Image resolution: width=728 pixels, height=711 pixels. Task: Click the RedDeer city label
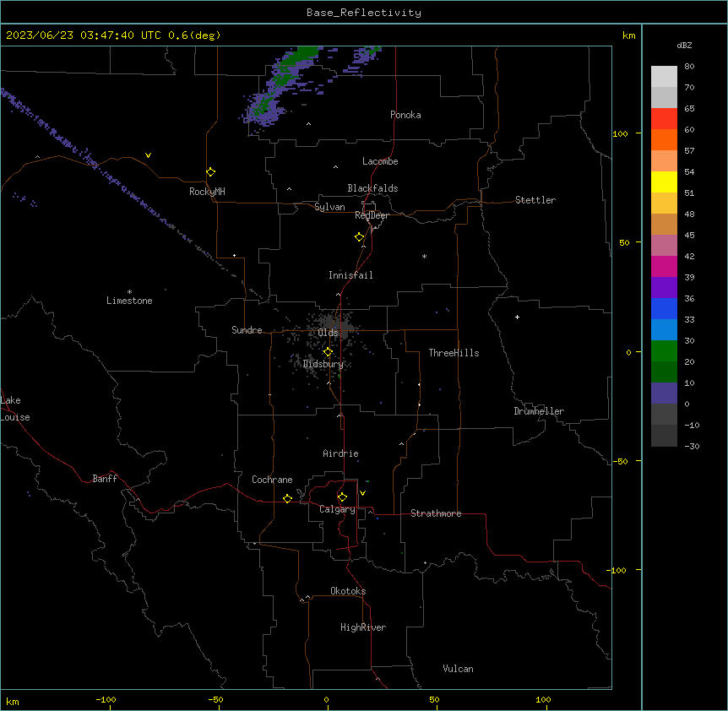(372, 215)
